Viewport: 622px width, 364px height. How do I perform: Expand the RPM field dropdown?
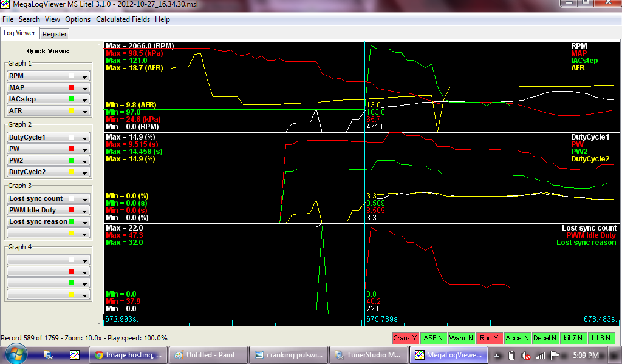pyautogui.click(x=84, y=76)
